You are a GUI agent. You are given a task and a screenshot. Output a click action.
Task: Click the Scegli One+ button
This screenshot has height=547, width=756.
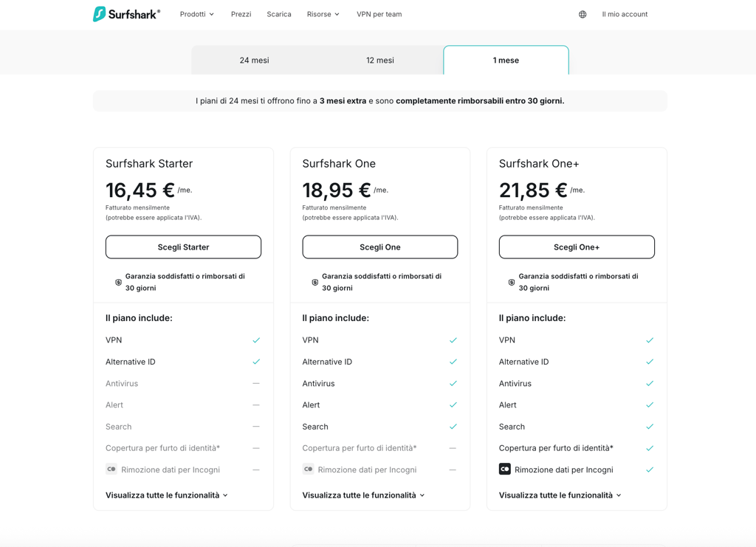pyautogui.click(x=577, y=247)
